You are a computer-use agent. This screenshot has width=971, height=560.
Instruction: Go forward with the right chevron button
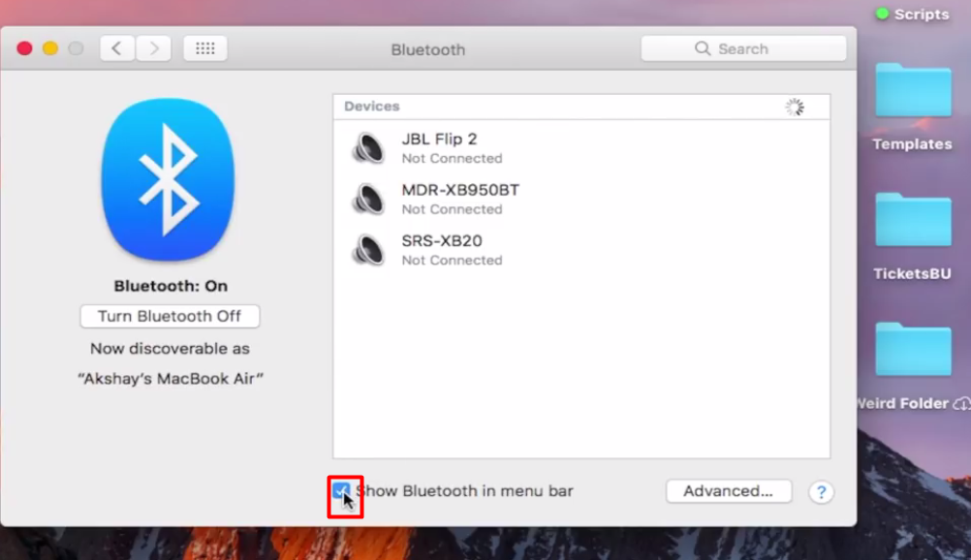click(x=153, y=48)
